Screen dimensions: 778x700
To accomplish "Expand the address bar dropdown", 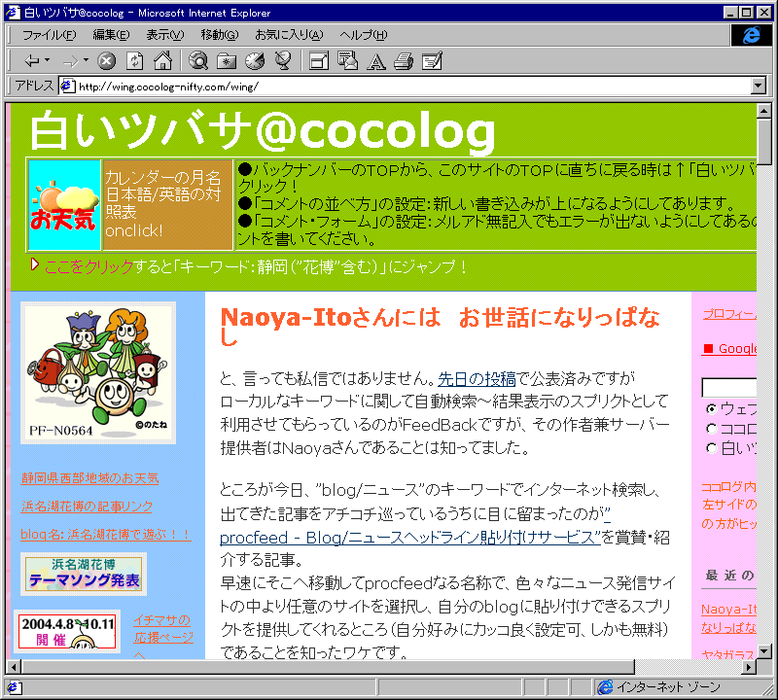I will 759,87.
